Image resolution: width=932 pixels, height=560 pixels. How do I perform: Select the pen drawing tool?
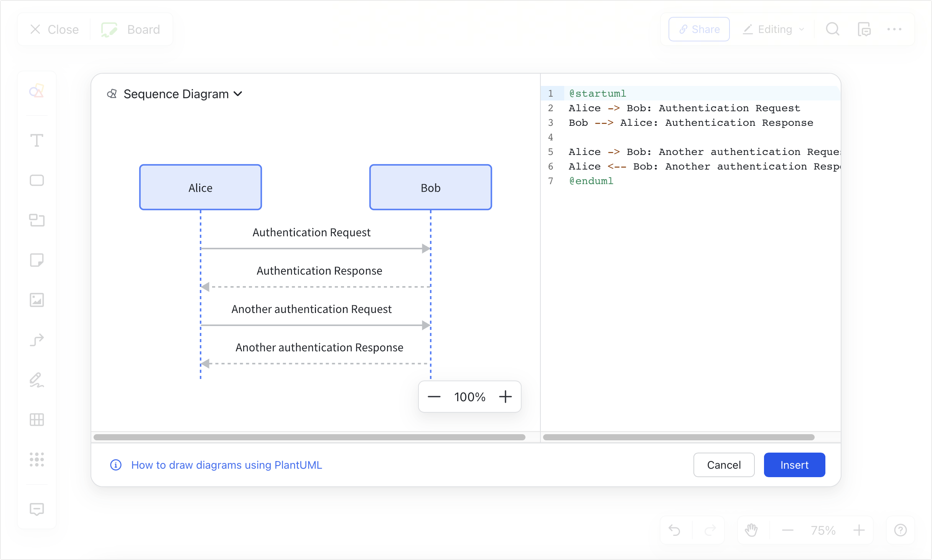[x=37, y=380]
